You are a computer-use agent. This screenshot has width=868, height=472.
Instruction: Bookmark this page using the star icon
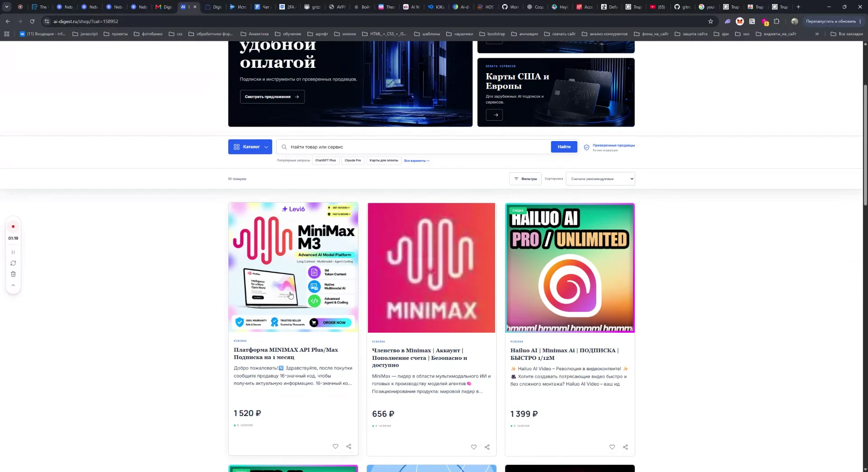[711, 21]
